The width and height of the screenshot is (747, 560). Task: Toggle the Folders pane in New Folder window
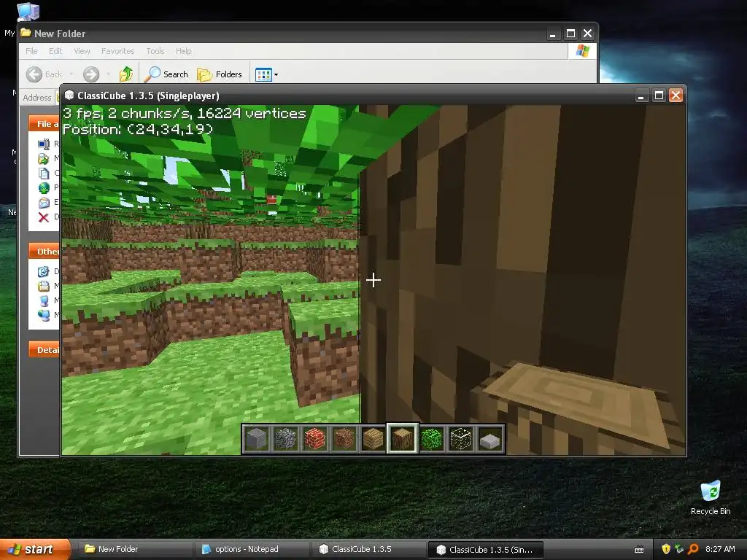220,74
